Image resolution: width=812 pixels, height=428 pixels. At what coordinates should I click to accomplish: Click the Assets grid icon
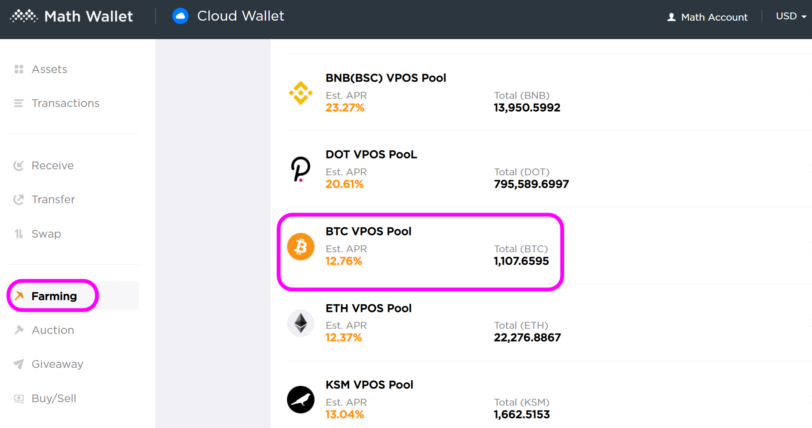[19, 69]
